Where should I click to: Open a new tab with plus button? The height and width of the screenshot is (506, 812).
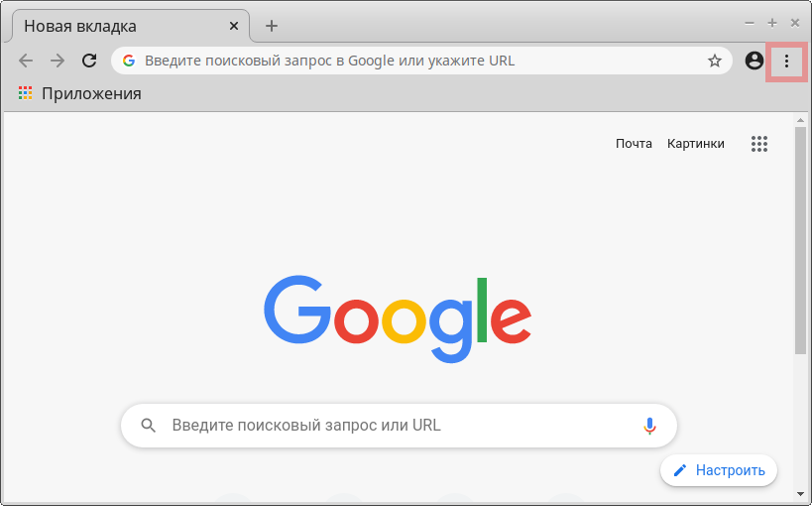point(272,26)
